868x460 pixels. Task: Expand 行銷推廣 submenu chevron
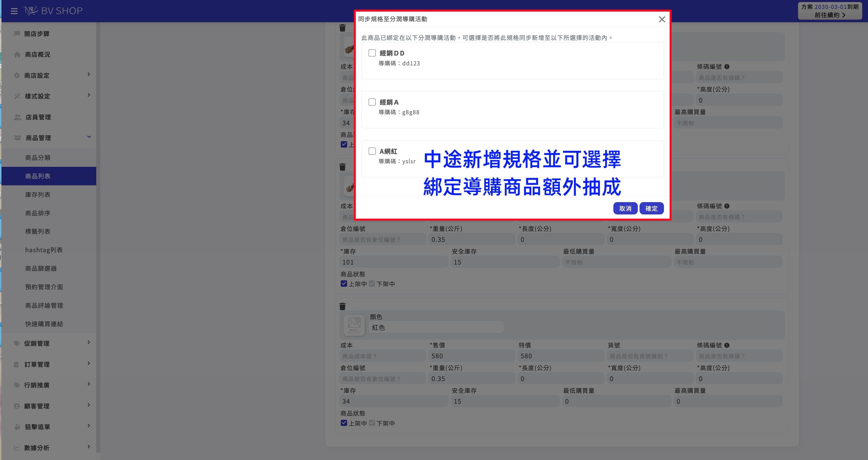(x=89, y=384)
